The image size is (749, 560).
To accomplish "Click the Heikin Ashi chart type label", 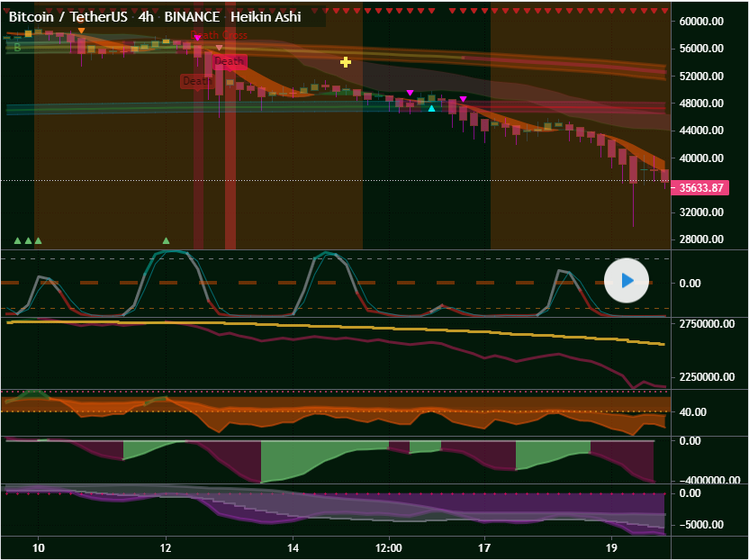I will pos(266,17).
